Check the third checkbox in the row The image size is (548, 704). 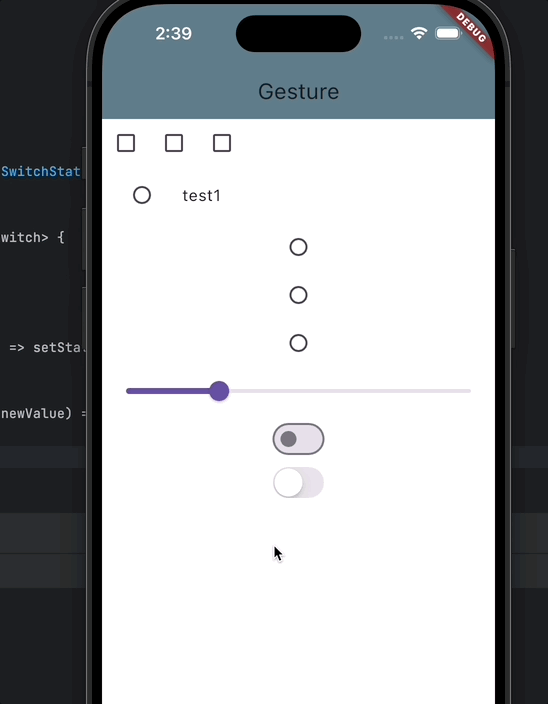click(222, 143)
